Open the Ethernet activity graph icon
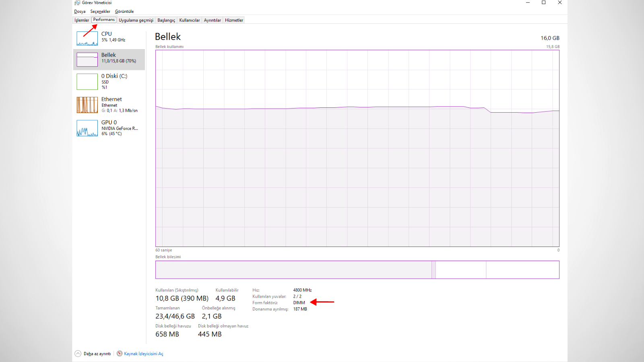 tap(87, 105)
